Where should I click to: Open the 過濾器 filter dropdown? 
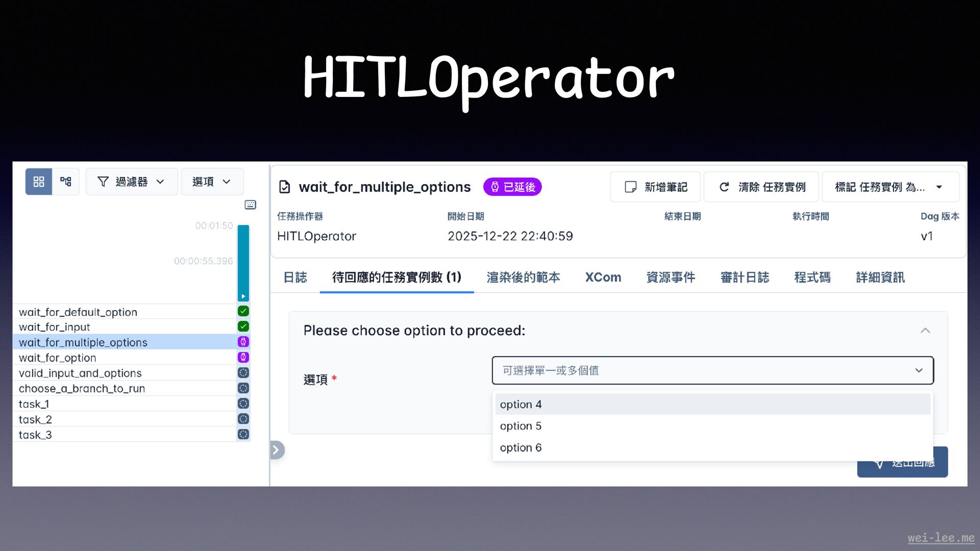[131, 182]
